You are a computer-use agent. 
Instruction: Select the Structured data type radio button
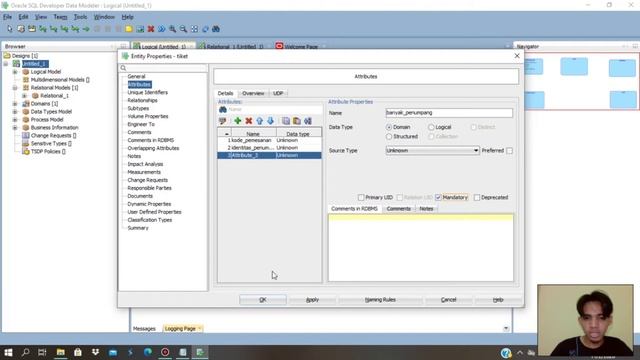pos(389,136)
